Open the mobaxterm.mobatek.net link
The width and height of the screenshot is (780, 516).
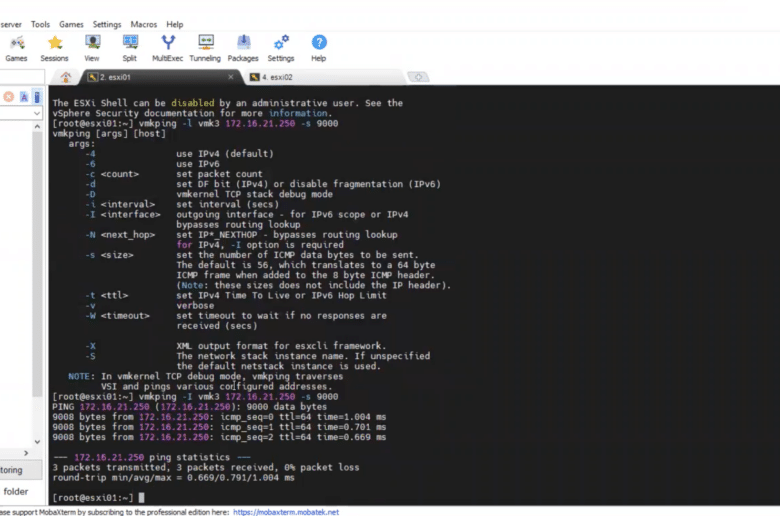[x=286, y=512]
